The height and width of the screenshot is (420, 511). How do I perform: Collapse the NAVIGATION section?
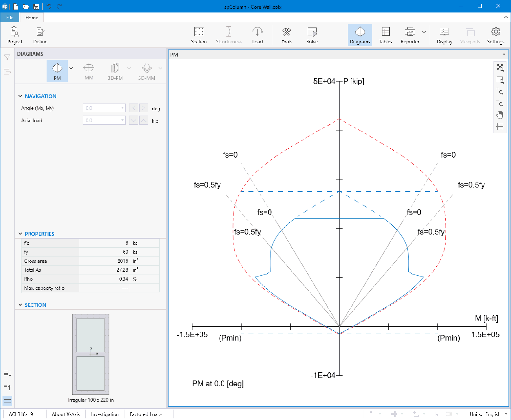pos(20,96)
